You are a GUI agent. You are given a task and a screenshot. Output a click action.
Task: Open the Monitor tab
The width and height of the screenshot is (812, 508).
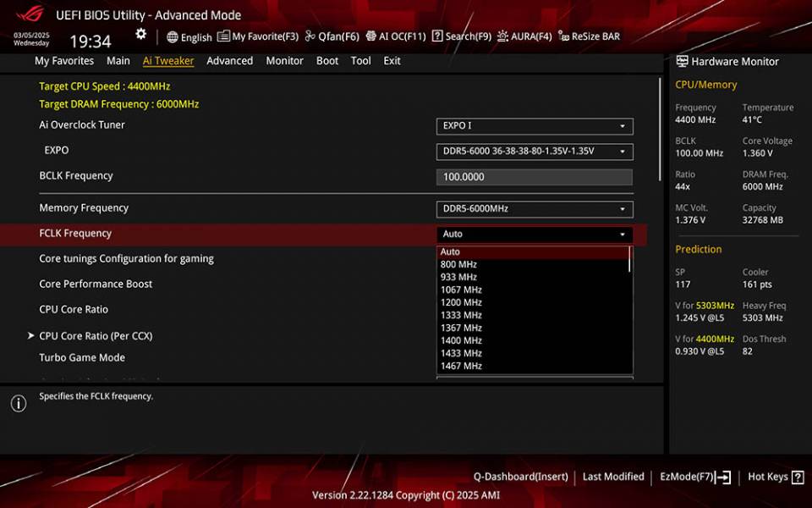pos(285,61)
